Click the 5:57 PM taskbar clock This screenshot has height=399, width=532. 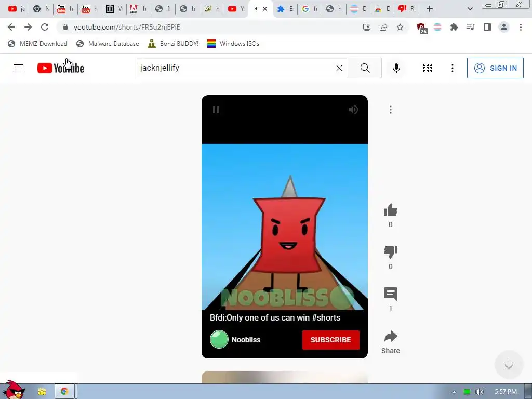pos(506,392)
